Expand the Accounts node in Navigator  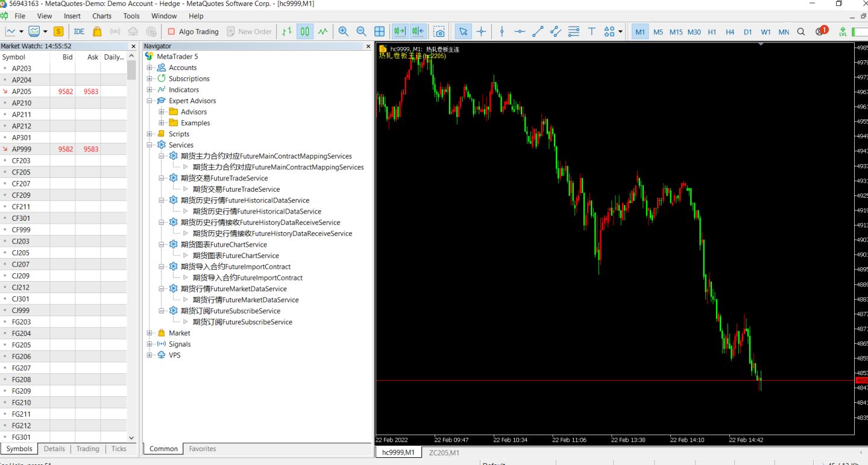coord(149,68)
